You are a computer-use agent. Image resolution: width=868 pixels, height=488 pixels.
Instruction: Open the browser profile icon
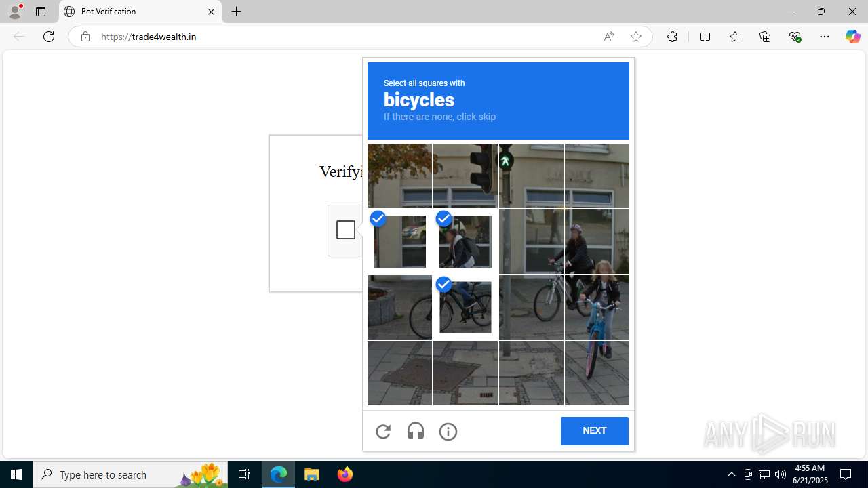pyautogui.click(x=15, y=12)
